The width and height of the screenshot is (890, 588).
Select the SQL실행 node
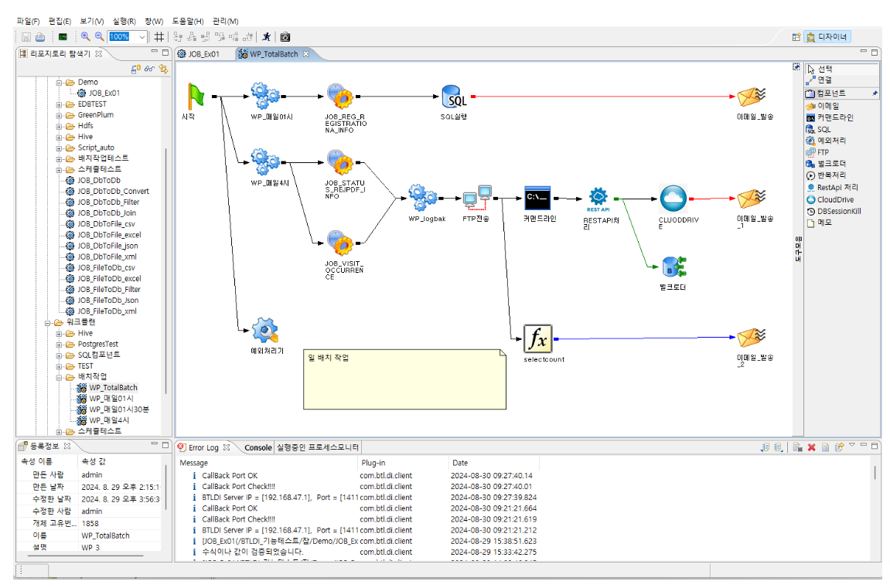454,97
